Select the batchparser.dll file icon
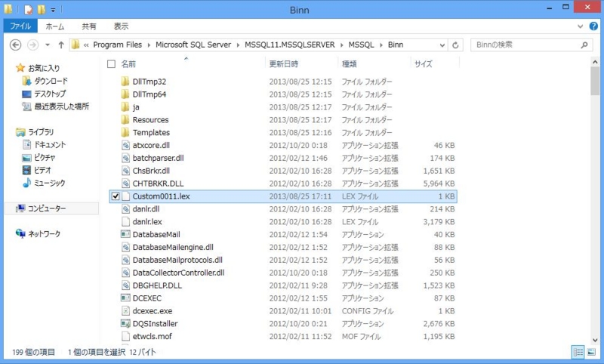Viewport: 604px width, 364px height. click(x=125, y=158)
